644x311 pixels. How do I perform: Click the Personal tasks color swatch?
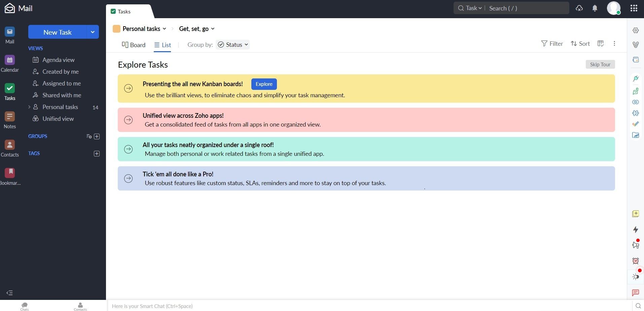point(116,29)
